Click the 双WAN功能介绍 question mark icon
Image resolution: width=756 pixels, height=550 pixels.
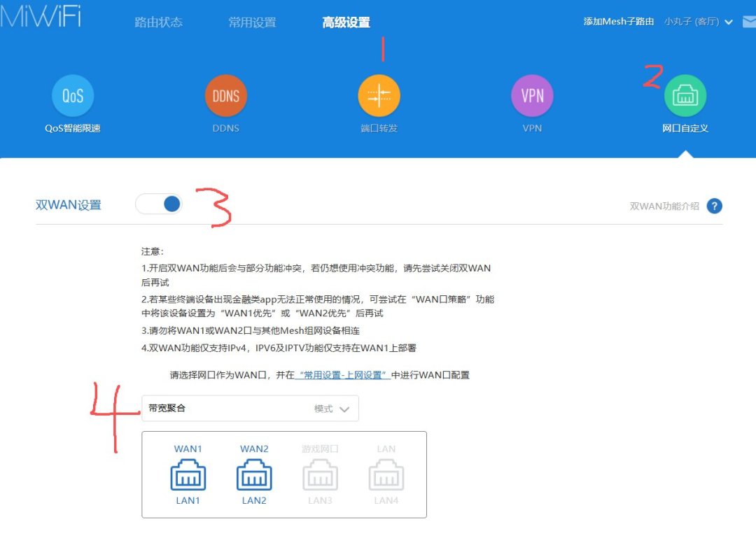[715, 206]
